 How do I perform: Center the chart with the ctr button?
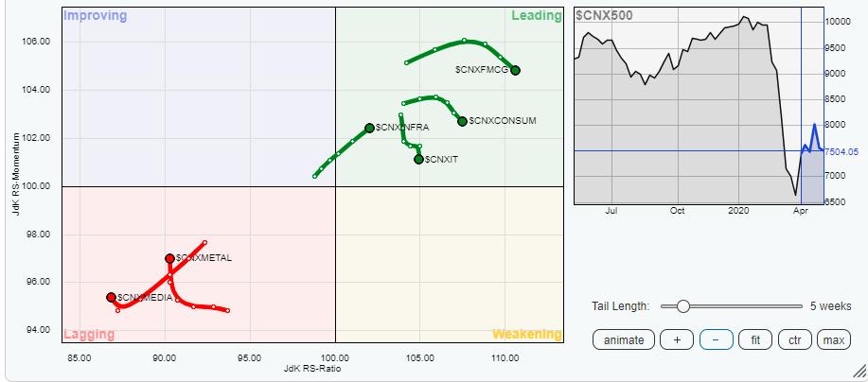click(x=794, y=340)
